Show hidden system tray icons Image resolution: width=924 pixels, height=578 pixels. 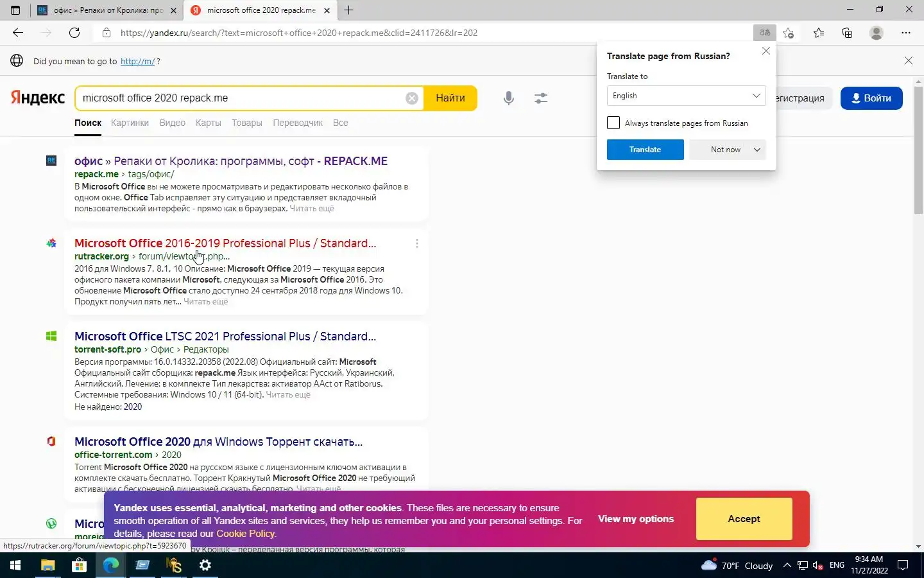point(787,565)
